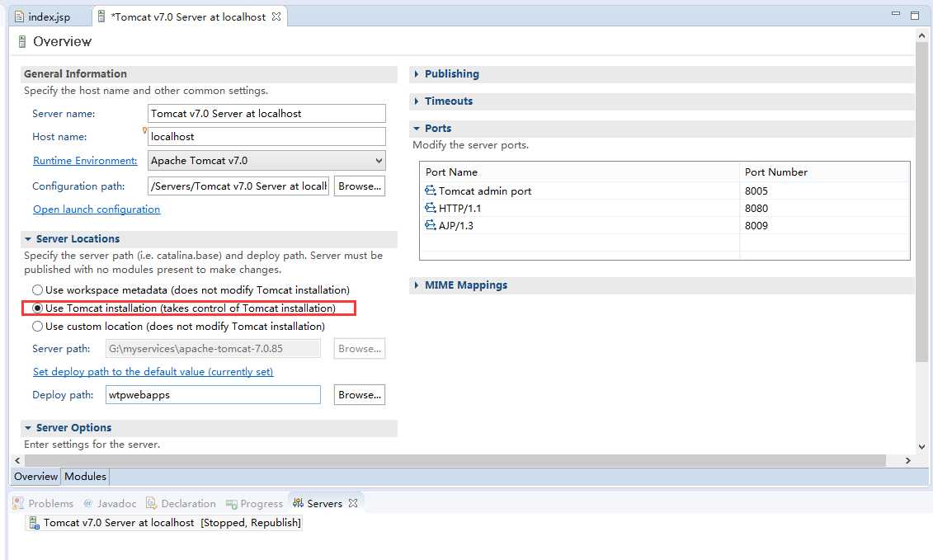933x560 pixels.
Task: Click into the Server name field
Action: pos(266,114)
